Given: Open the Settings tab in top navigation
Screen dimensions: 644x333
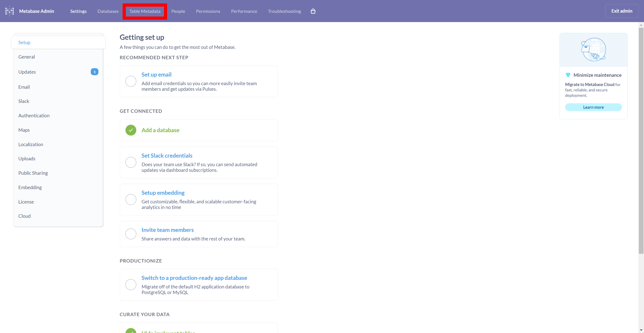Looking at the screenshot, I should 78,11.
